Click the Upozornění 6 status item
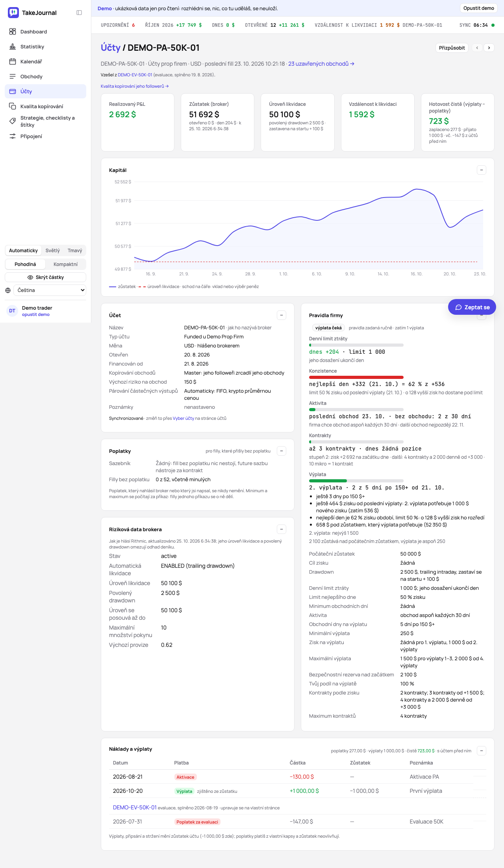The width and height of the screenshot is (504, 868). (x=118, y=25)
